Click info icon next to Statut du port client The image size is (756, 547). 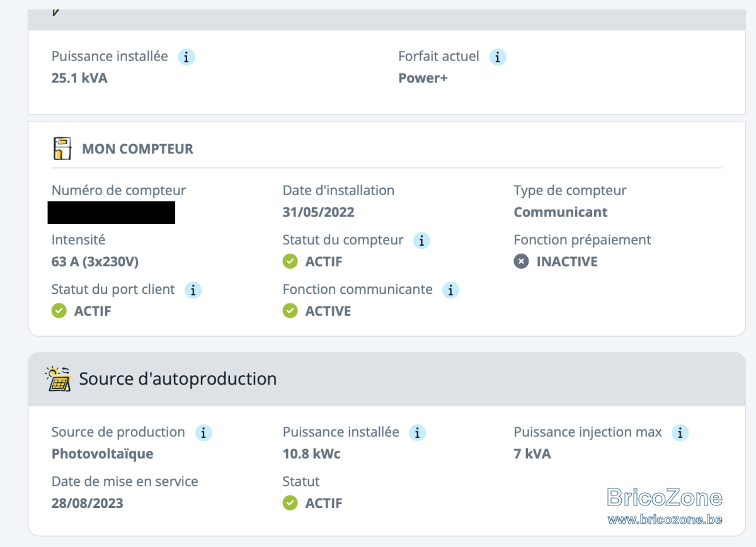[193, 290]
